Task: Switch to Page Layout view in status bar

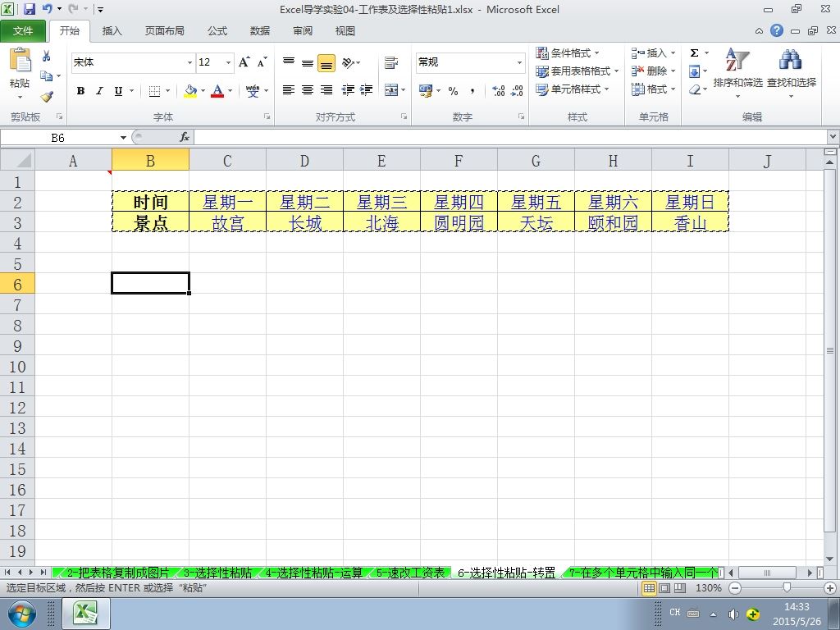Action: coord(664,588)
